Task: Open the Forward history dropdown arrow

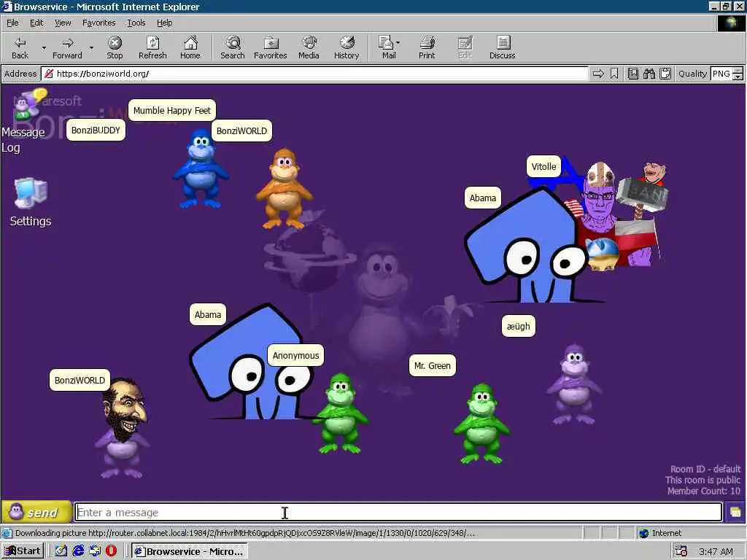Action: coord(91,47)
